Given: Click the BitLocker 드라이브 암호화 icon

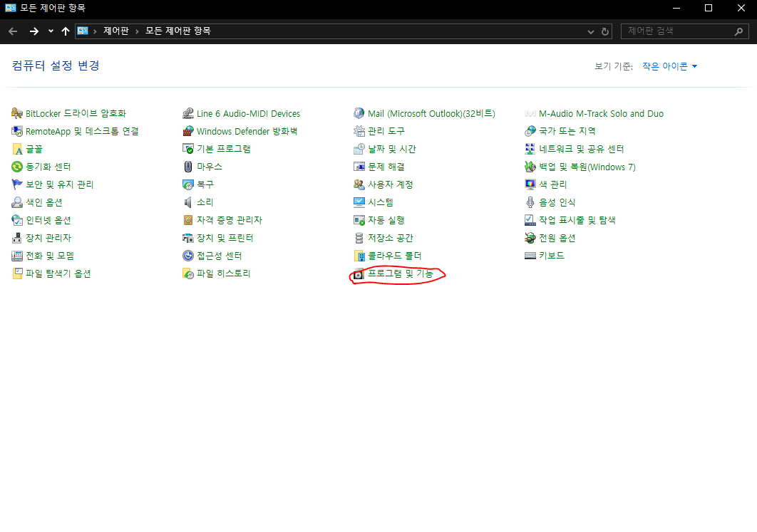Looking at the screenshot, I should (18, 113).
